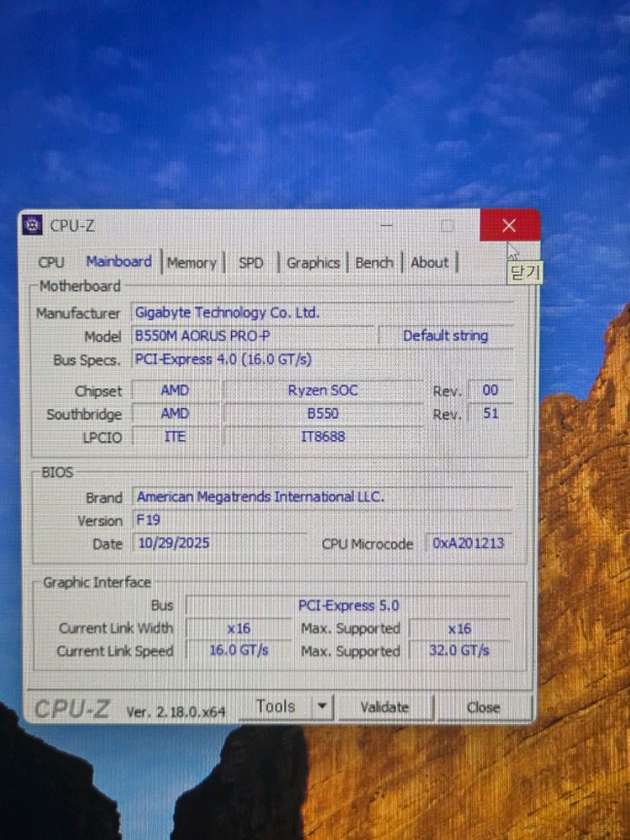Click the disabled maximize button
The image size is (630, 840).
(x=447, y=225)
